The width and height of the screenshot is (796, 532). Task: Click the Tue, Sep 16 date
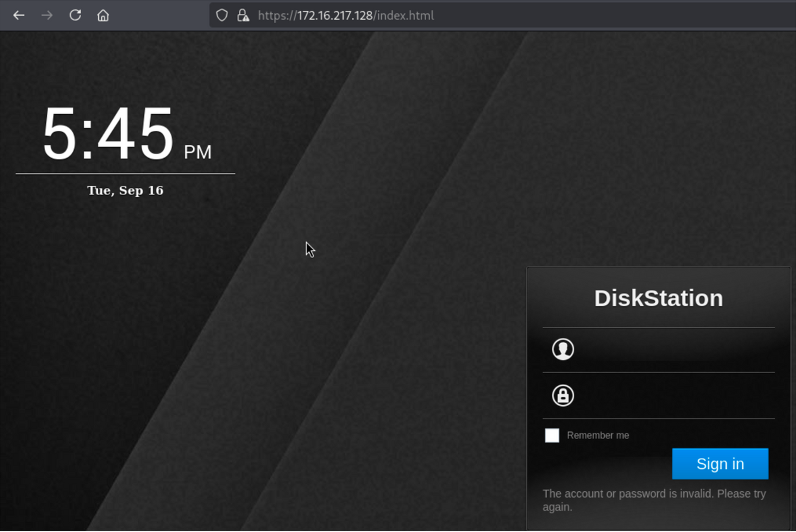coord(125,190)
